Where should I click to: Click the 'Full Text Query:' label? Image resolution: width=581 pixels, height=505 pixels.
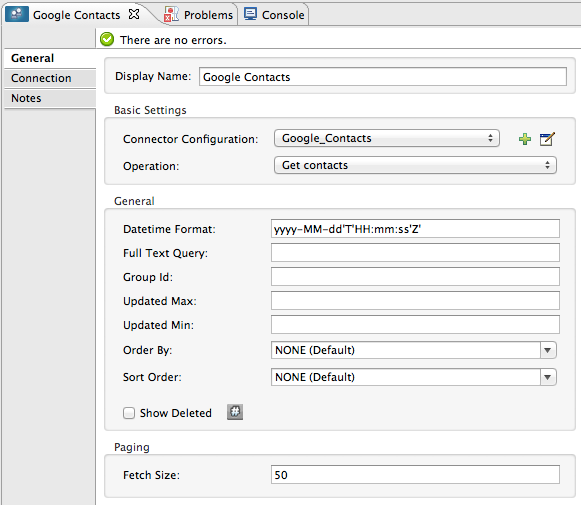tap(165, 253)
